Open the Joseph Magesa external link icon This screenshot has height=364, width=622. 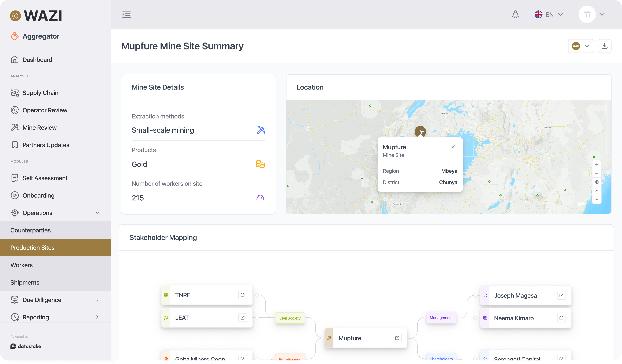(x=561, y=295)
